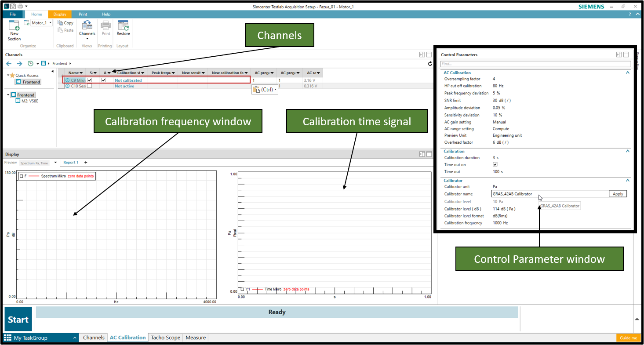The height and width of the screenshot is (345, 644).
Task: Open the Channels view icon in ribbon
Action: 87,25
